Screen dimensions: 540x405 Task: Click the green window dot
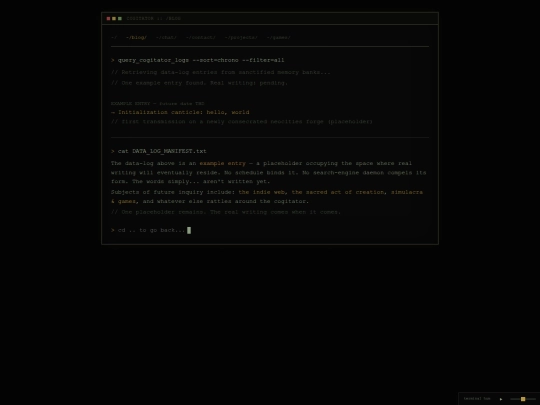pyautogui.click(x=120, y=19)
